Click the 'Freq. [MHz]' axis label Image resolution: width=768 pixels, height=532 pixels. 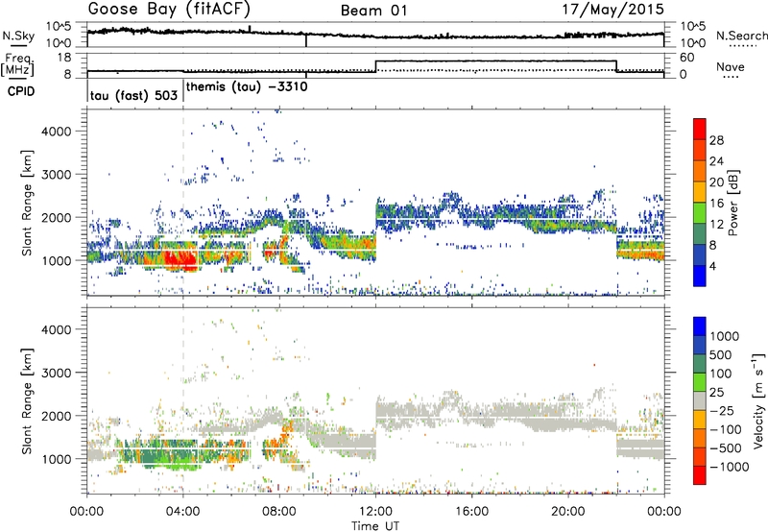coord(17,65)
